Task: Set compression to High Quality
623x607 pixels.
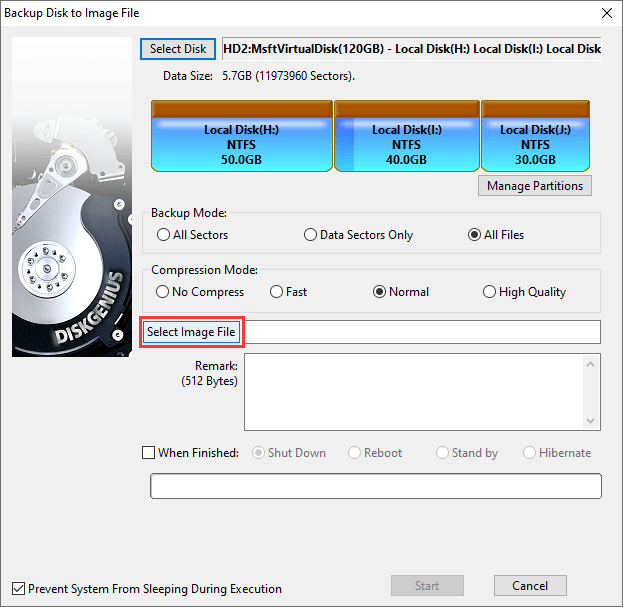Action: [489, 292]
